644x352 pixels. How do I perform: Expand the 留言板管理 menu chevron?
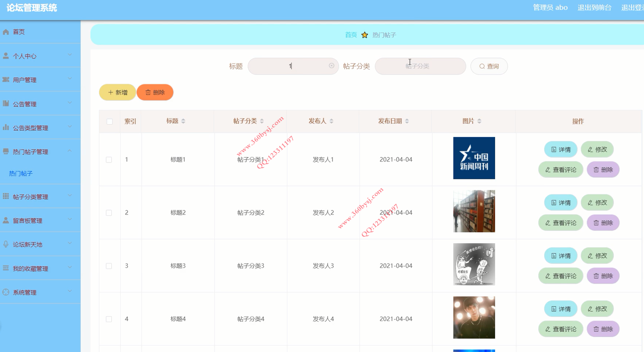[70, 219]
